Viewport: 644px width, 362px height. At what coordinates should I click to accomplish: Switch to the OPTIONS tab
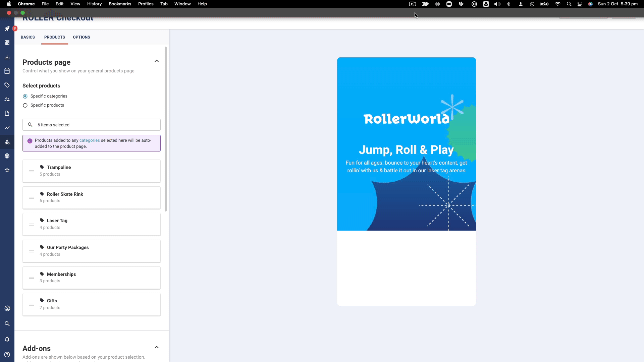82,37
